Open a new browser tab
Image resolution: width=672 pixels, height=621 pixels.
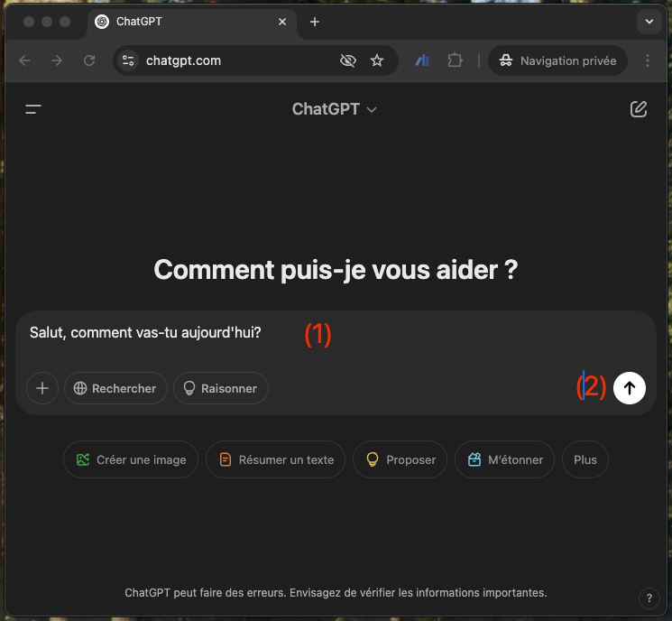pyautogui.click(x=315, y=22)
